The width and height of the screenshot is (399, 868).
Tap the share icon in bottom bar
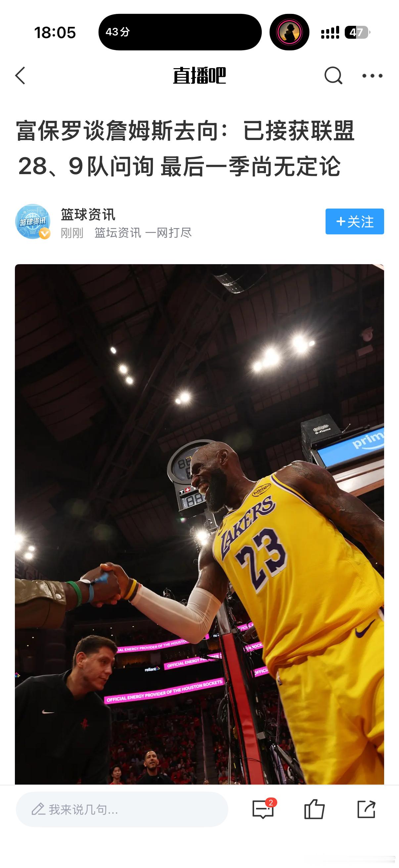pos(366,809)
